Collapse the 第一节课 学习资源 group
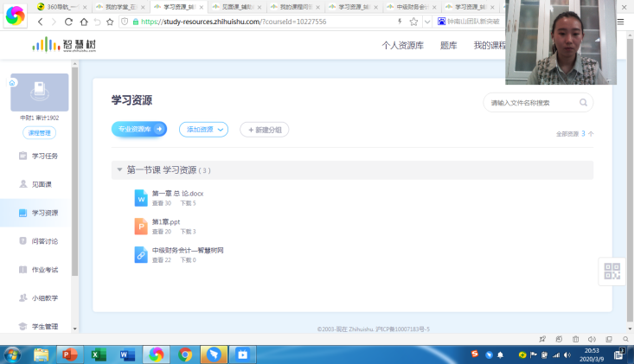Viewport: 634px width, 364px height. click(x=119, y=170)
